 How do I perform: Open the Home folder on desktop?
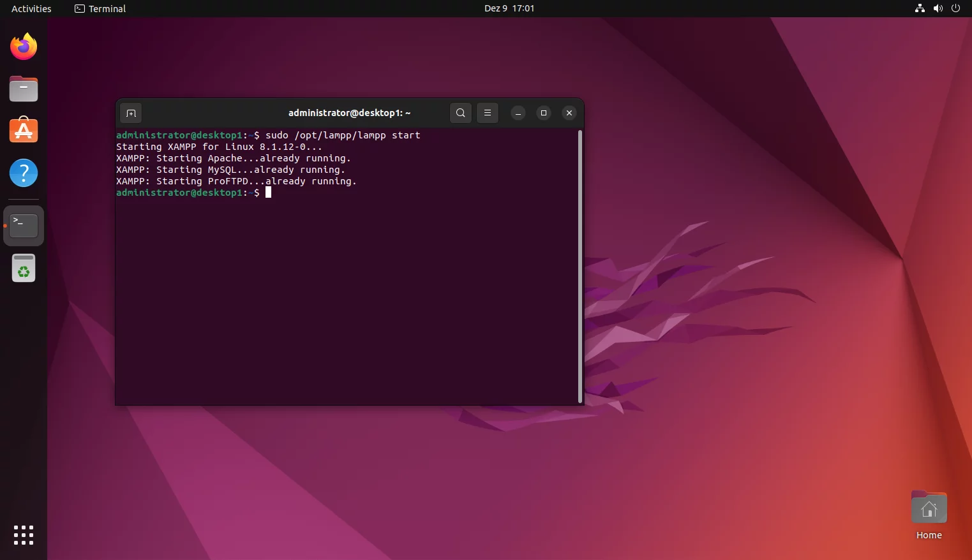[x=929, y=515]
